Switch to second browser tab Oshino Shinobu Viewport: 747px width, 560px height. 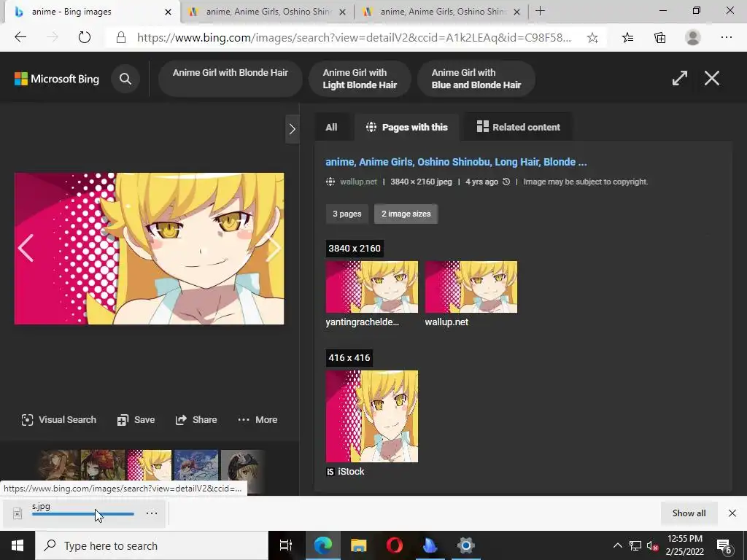[x=268, y=12]
